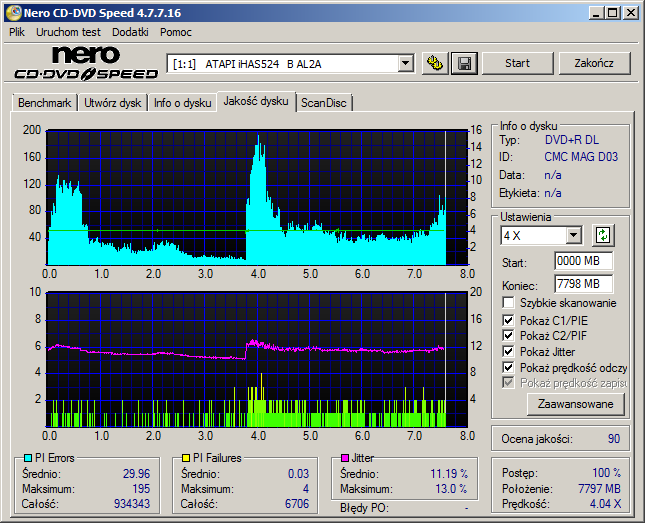Click the DVD+R DL disc type

pos(572,140)
